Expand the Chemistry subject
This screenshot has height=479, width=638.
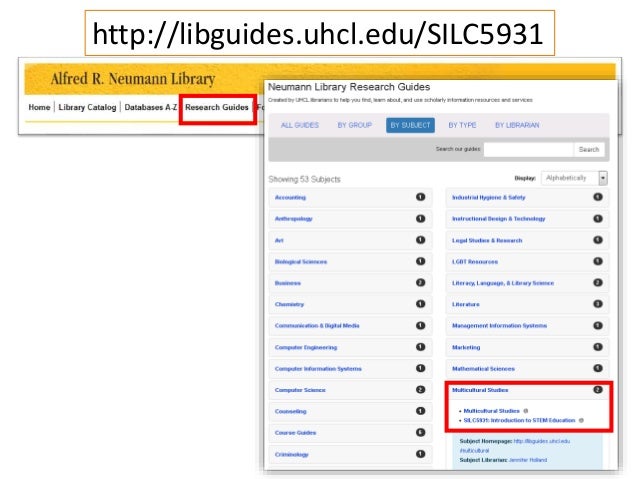click(350, 304)
